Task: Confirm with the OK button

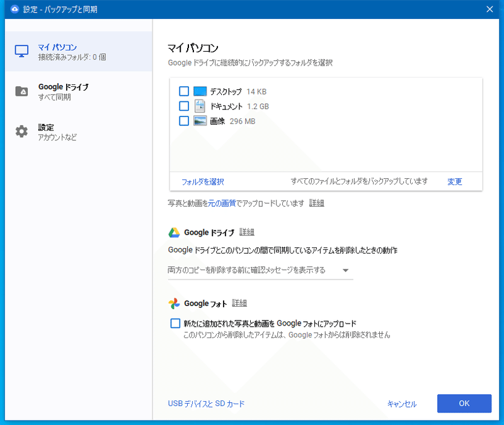Action: point(464,404)
